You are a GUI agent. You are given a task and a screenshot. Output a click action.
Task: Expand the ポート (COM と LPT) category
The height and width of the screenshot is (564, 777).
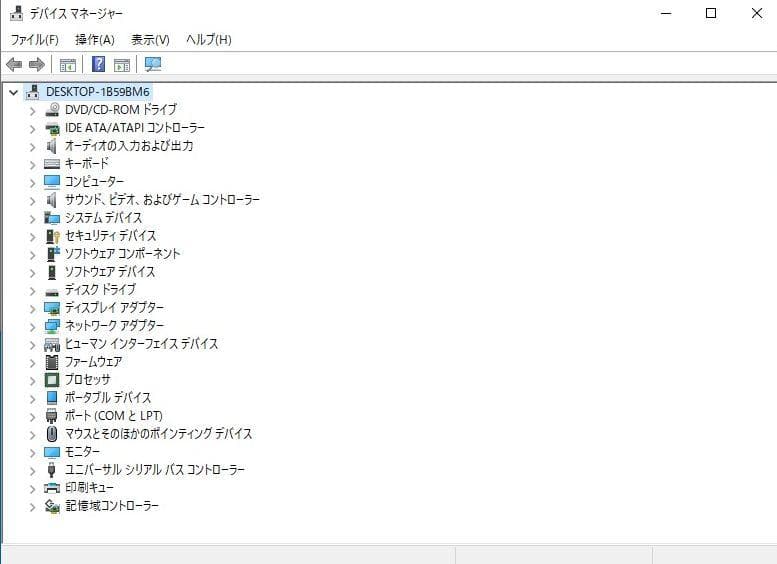(33, 417)
